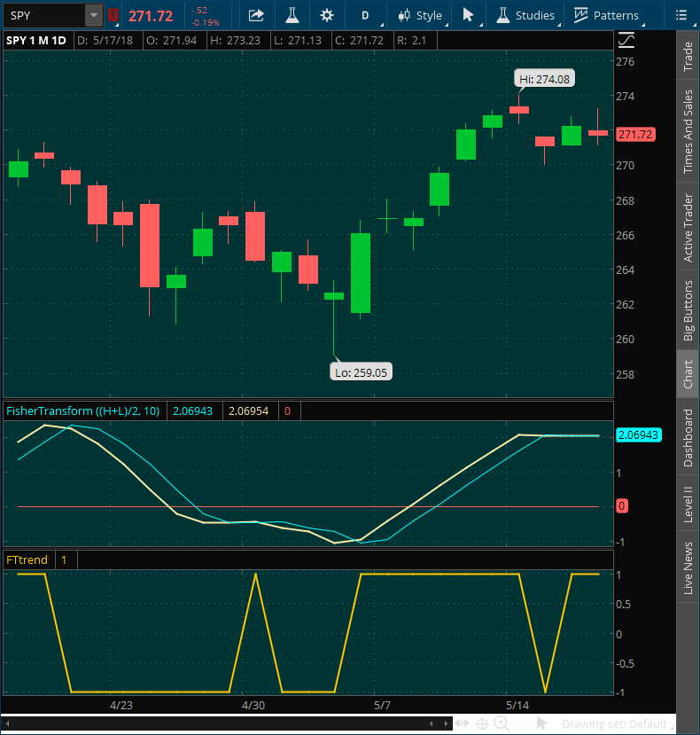Open the Patterns menu
Viewport: 700px width, 735px height.
pyautogui.click(x=606, y=15)
